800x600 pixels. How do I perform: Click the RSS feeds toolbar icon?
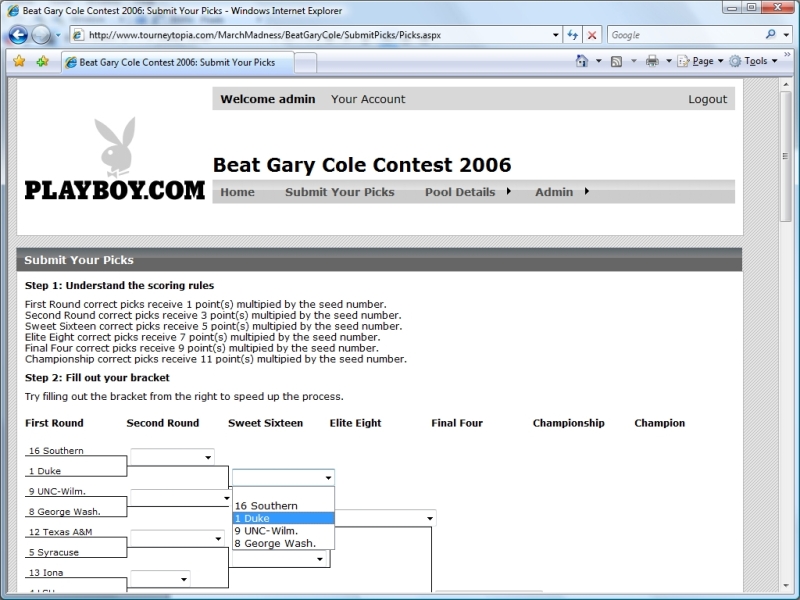click(616, 62)
